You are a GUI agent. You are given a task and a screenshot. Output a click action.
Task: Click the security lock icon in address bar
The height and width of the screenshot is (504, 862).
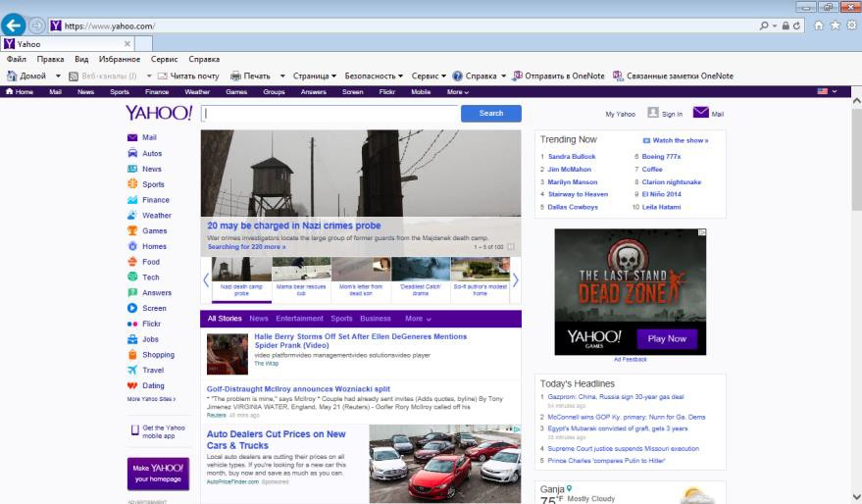(x=786, y=25)
